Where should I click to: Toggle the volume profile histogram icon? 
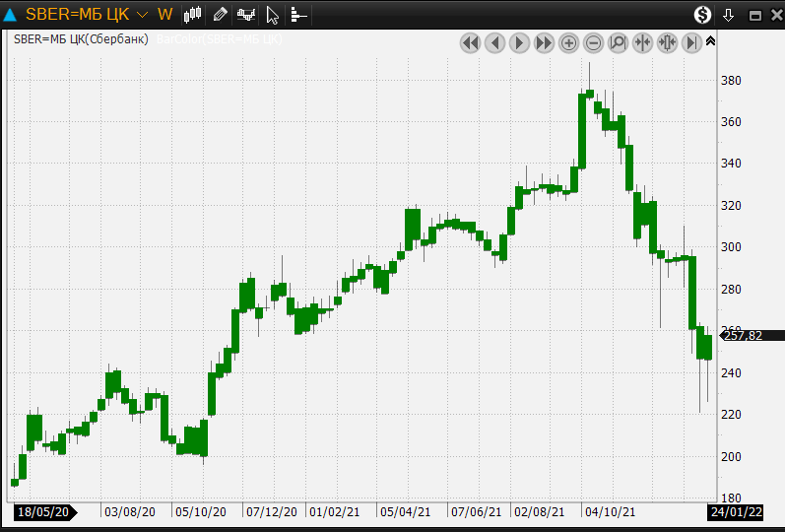pos(298,15)
